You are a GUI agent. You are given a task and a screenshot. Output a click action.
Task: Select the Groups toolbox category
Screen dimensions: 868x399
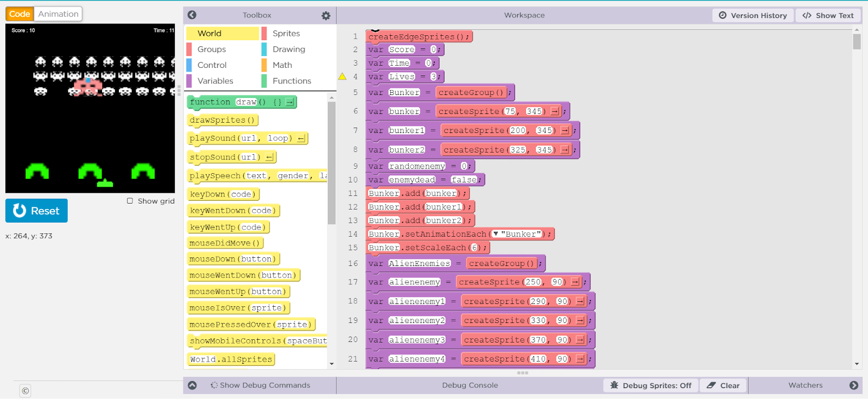pos(223,49)
